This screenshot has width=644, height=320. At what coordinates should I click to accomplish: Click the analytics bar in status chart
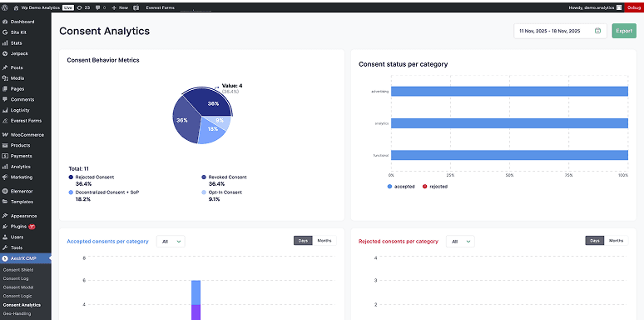[x=509, y=123]
